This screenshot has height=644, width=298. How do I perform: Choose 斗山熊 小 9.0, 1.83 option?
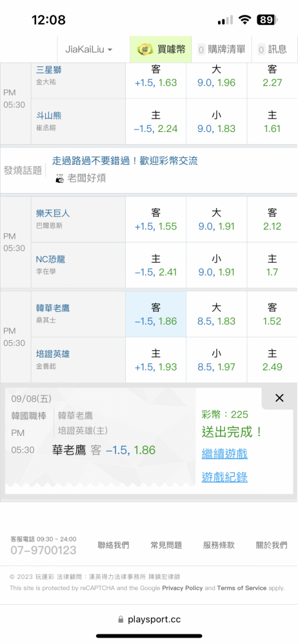coord(217,122)
